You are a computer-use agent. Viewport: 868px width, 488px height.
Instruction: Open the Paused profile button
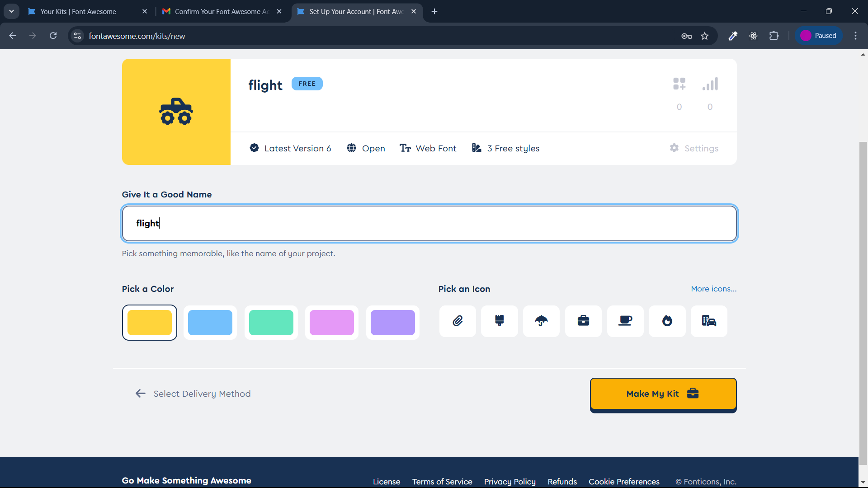pyautogui.click(x=819, y=36)
